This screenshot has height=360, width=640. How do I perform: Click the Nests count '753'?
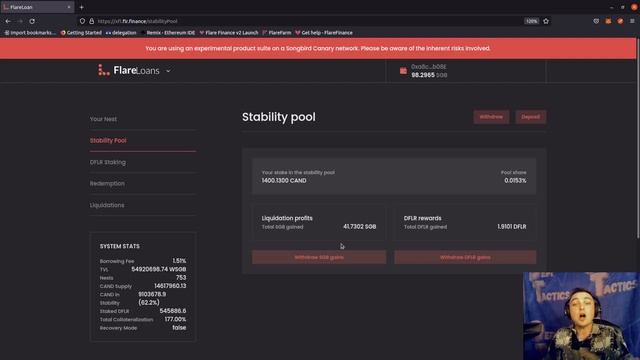click(181, 278)
